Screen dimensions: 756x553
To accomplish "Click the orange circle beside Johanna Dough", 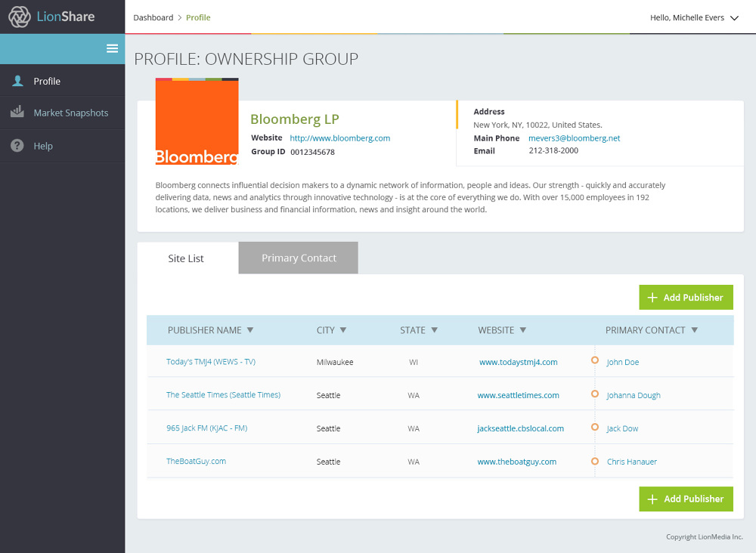I will (595, 394).
